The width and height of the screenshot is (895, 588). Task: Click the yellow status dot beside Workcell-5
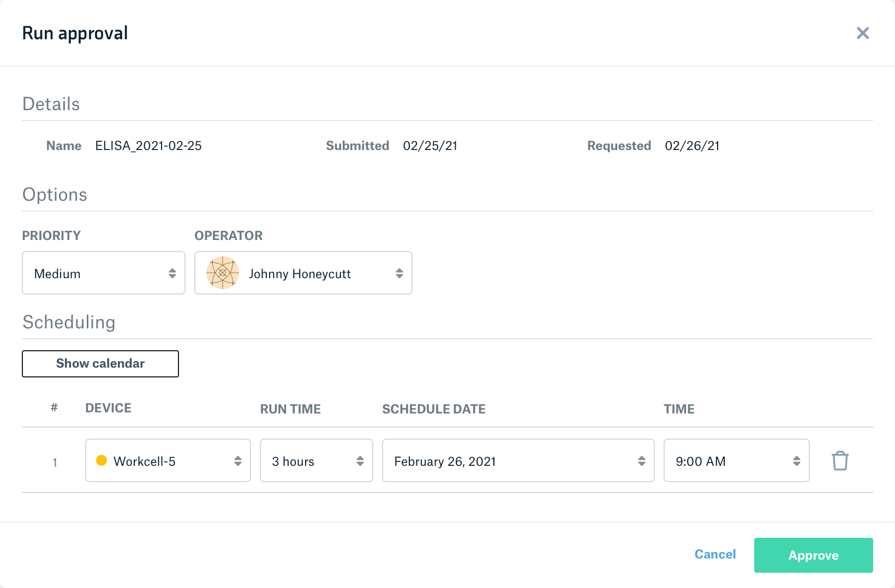[x=102, y=460]
